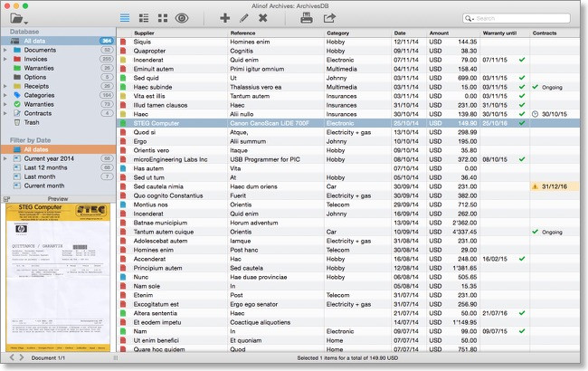Select the green Warranties folder icon
This screenshot has width=588, height=371.
click(17, 68)
